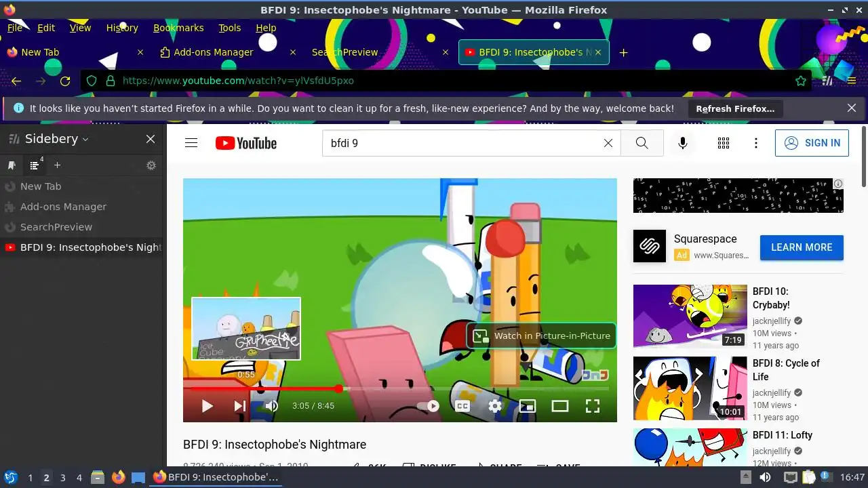Open the ad info icon on banner
Image resolution: width=868 pixels, height=488 pixels.
click(x=838, y=184)
